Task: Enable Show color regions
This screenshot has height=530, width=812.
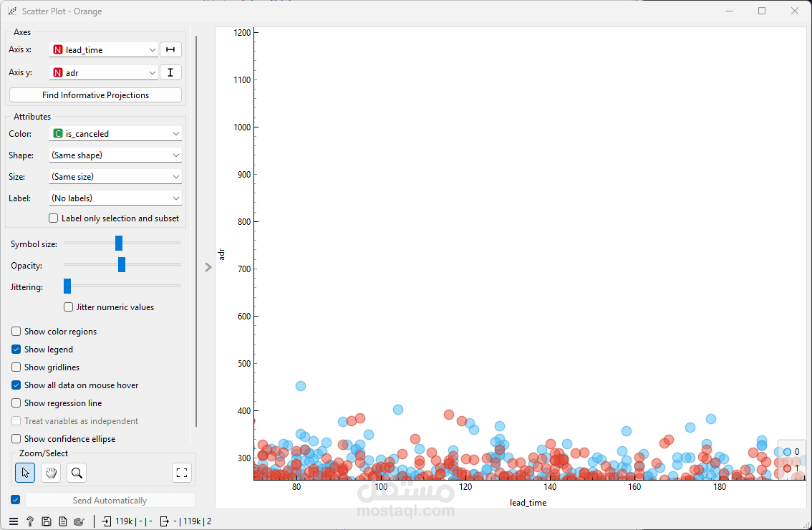Action: (16, 331)
